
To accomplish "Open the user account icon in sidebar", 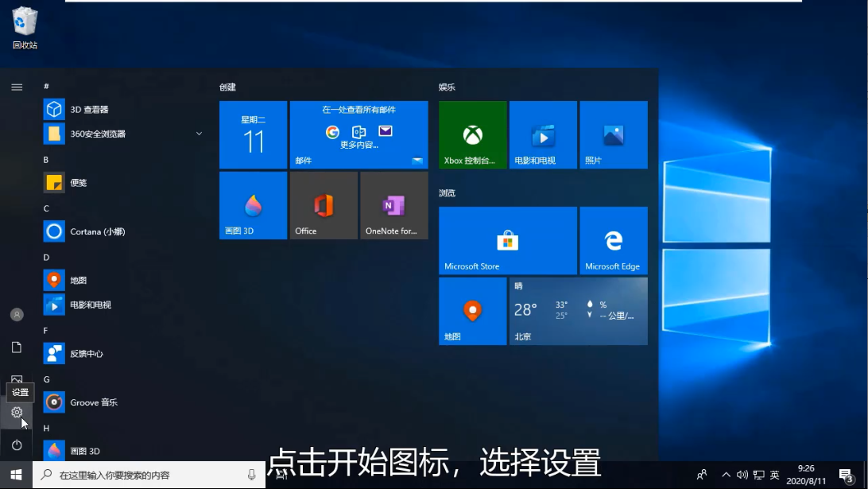I will 17,315.
